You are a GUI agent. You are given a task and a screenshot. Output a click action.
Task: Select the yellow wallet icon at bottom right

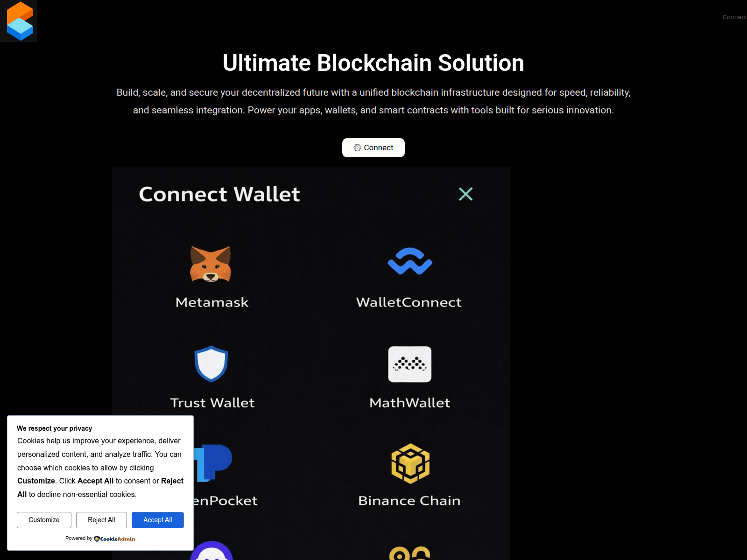[410, 553]
